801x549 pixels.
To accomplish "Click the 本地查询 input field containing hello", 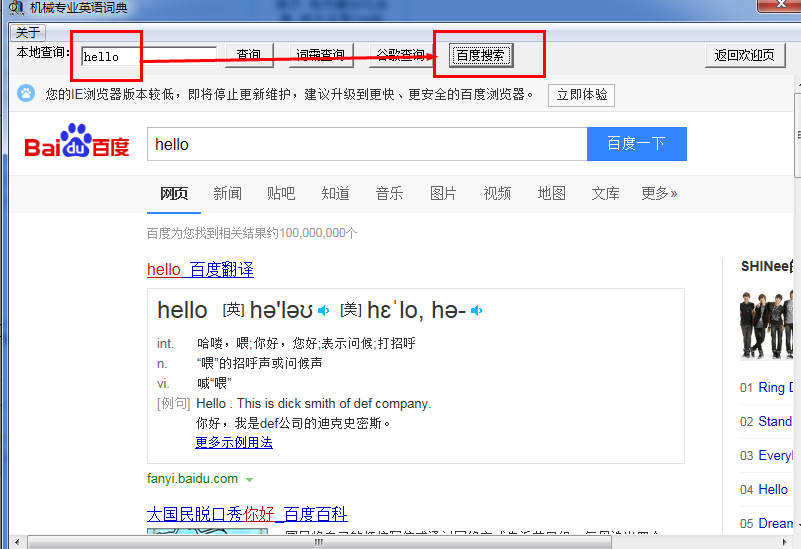I will [149, 56].
